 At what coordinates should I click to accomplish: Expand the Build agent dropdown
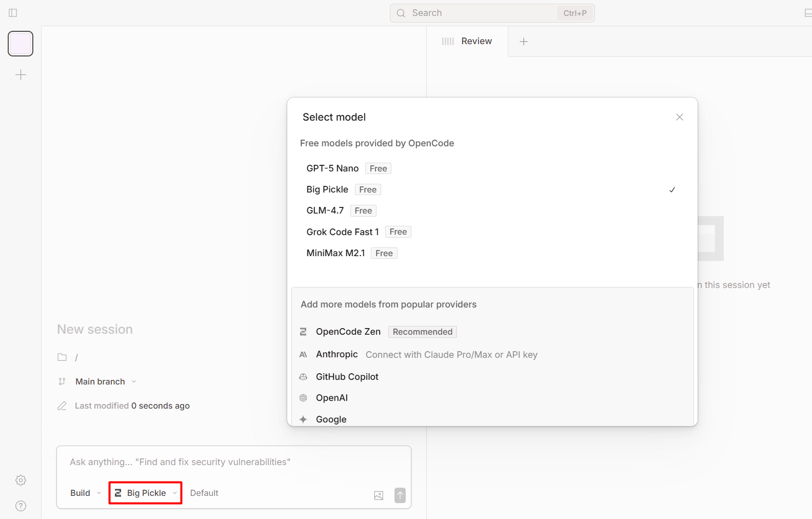tap(86, 493)
